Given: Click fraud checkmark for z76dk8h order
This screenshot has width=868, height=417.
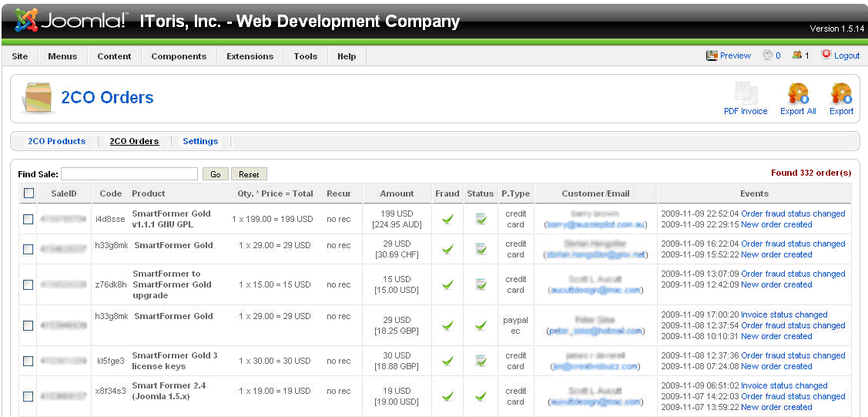Looking at the screenshot, I should click(447, 284).
